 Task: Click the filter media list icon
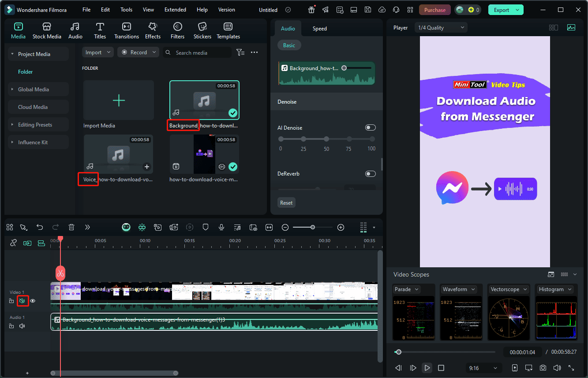240,52
